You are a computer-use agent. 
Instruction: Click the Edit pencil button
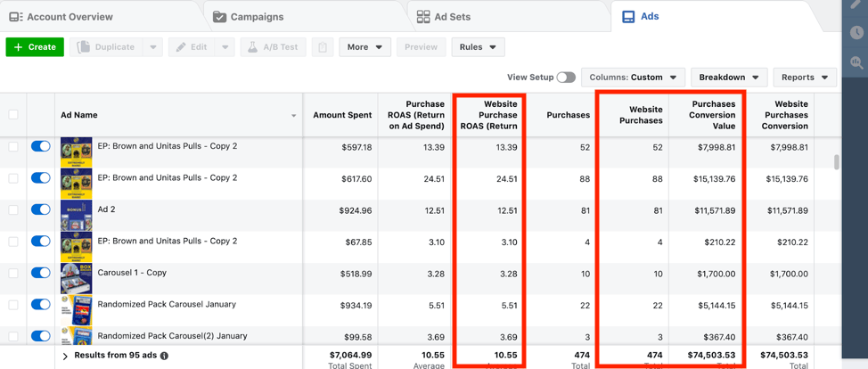click(192, 47)
